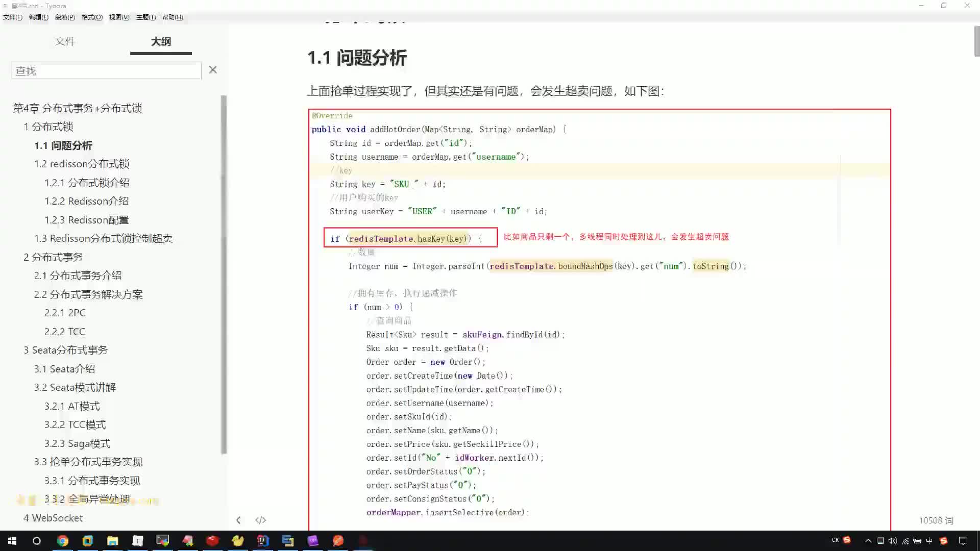Screen dimensions: 980x551
Task: Show hidden system tray icons
Action: click(x=868, y=541)
